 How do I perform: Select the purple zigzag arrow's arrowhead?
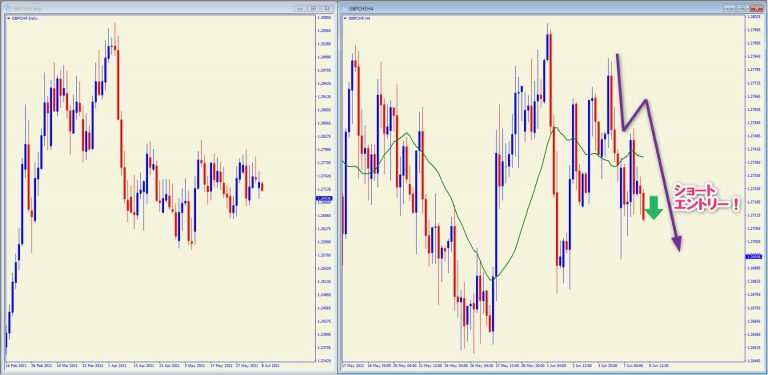pyautogui.click(x=676, y=243)
